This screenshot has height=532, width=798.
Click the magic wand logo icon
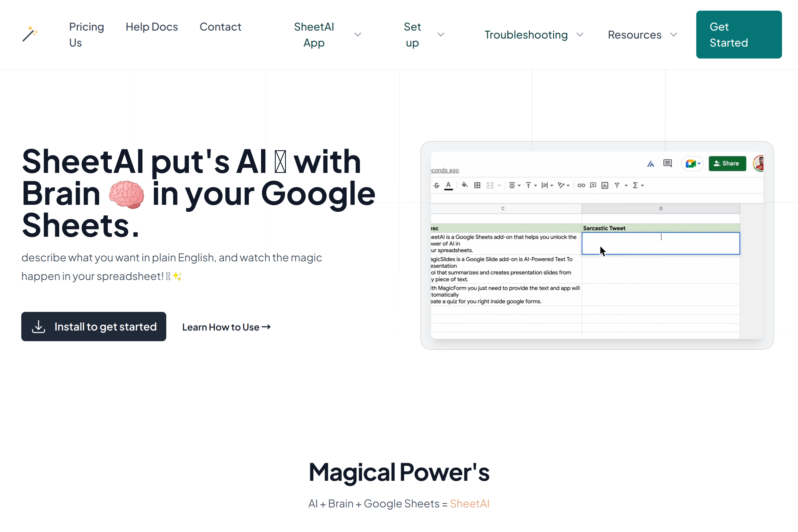coord(30,34)
